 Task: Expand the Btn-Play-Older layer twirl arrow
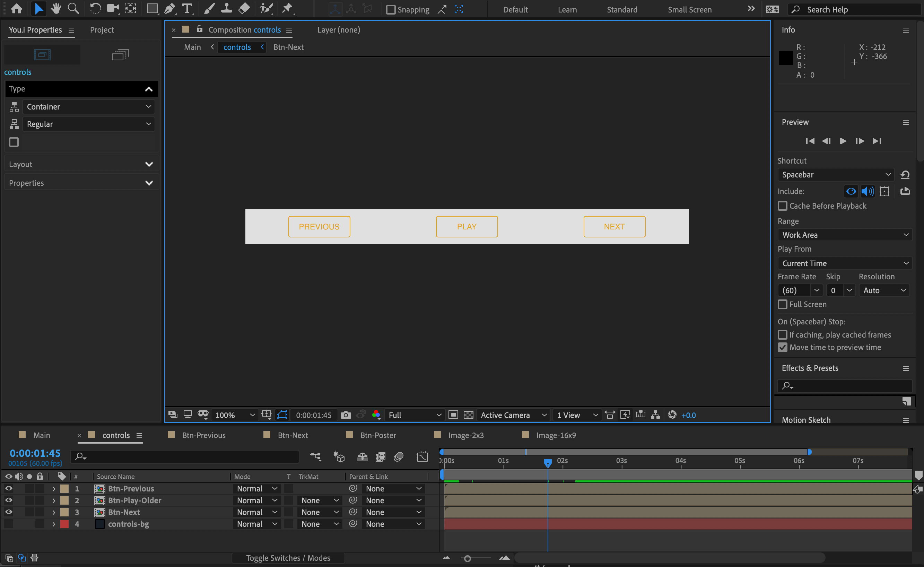pos(54,500)
